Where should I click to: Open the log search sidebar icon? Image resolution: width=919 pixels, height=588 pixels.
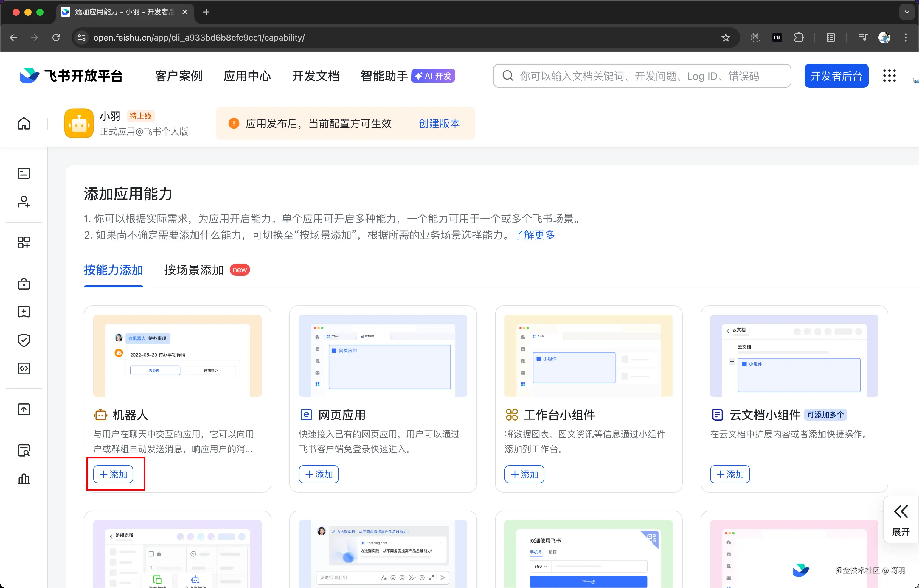[24, 451]
